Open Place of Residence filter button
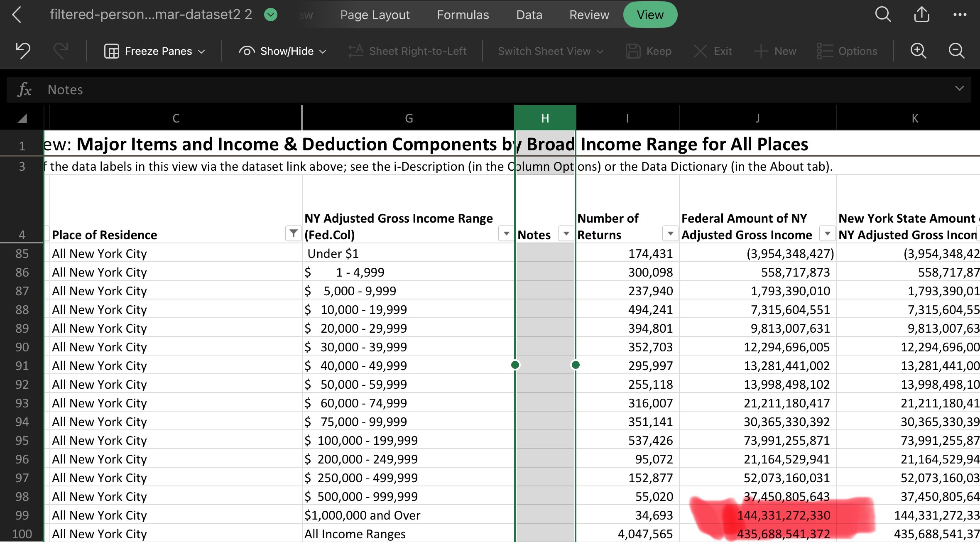The image size is (980, 542). (x=293, y=233)
